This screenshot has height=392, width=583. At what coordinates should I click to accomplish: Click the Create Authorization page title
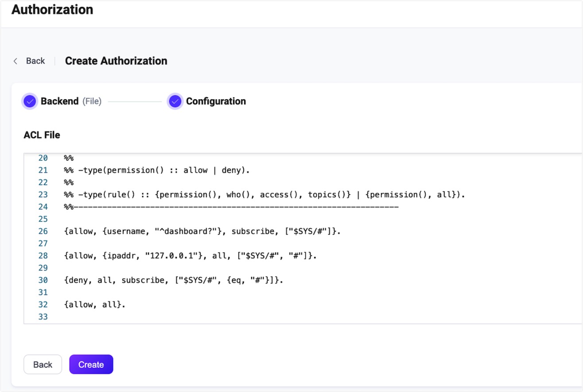coord(116,61)
